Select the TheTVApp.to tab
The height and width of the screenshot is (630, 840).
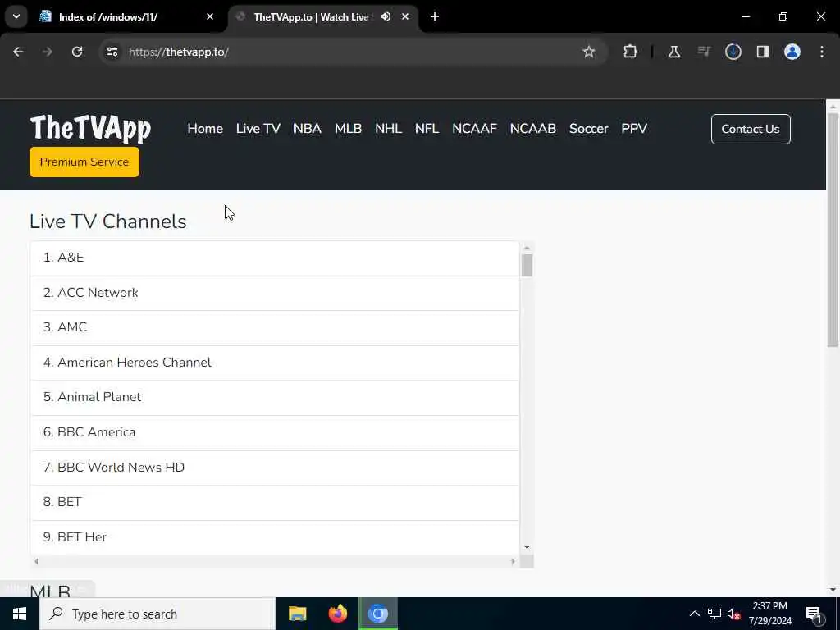click(x=324, y=16)
